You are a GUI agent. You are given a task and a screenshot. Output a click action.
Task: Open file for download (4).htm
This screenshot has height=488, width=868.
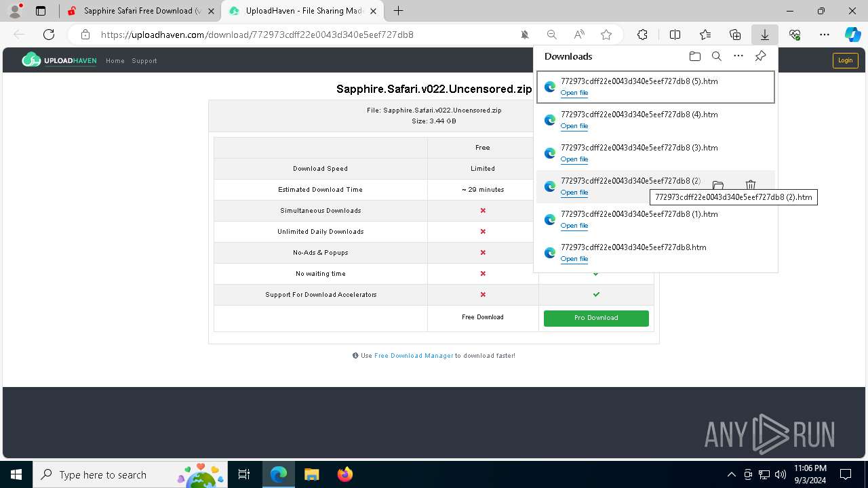point(574,126)
